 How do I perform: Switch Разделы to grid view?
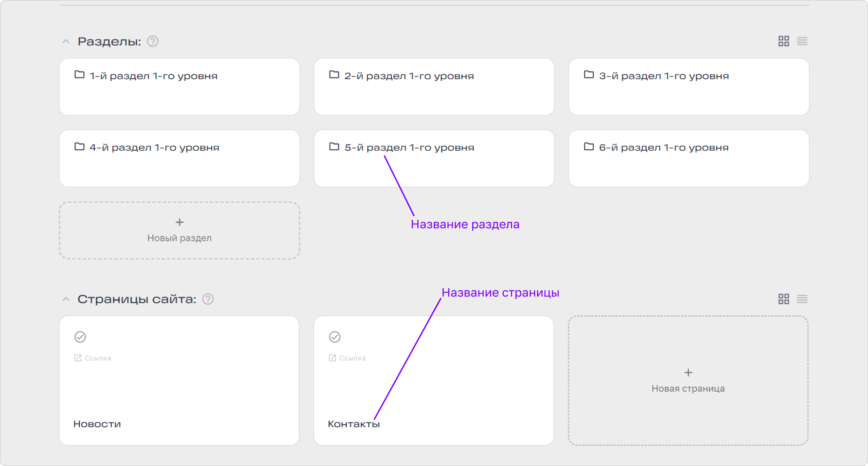point(783,41)
